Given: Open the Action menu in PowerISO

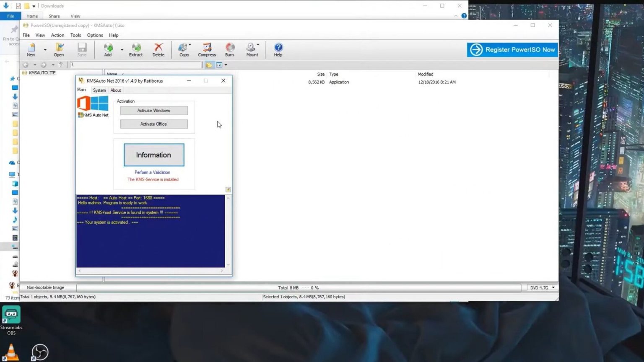Looking at the screenshot, I should pos(57,35).
